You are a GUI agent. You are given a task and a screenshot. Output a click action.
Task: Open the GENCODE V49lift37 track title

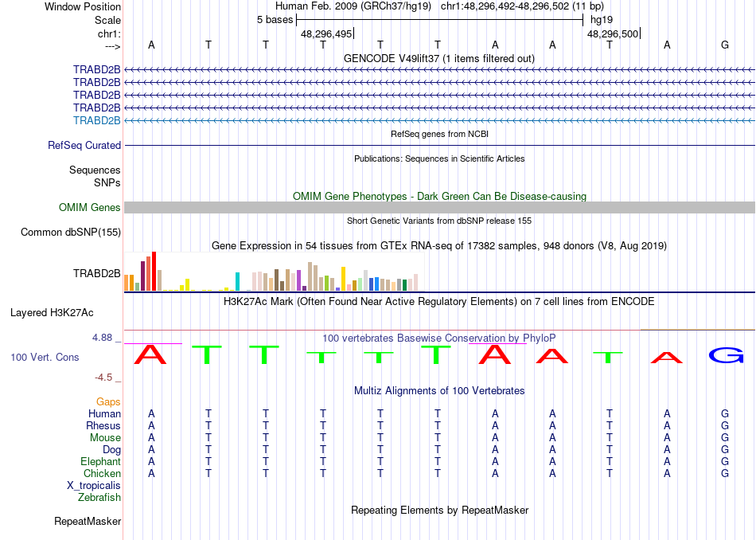[438, 58]
